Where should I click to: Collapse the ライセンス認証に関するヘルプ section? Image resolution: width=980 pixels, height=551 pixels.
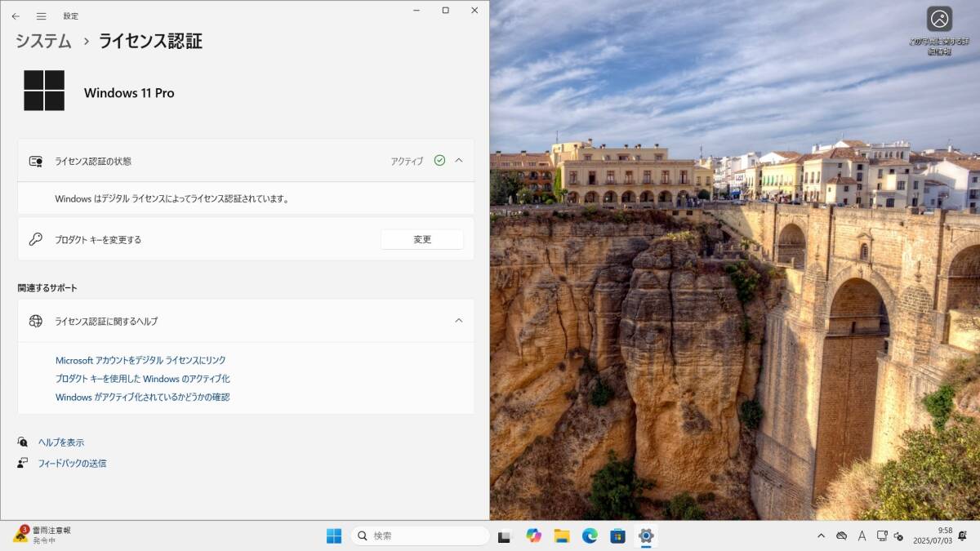click(x=459, y=321)
